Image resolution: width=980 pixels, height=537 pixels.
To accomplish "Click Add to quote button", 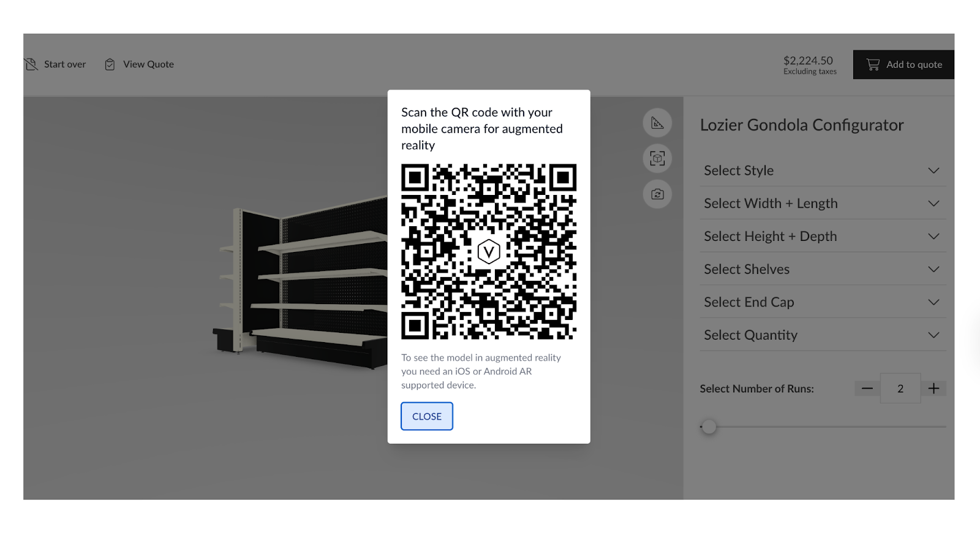I will tap(903, 64).
